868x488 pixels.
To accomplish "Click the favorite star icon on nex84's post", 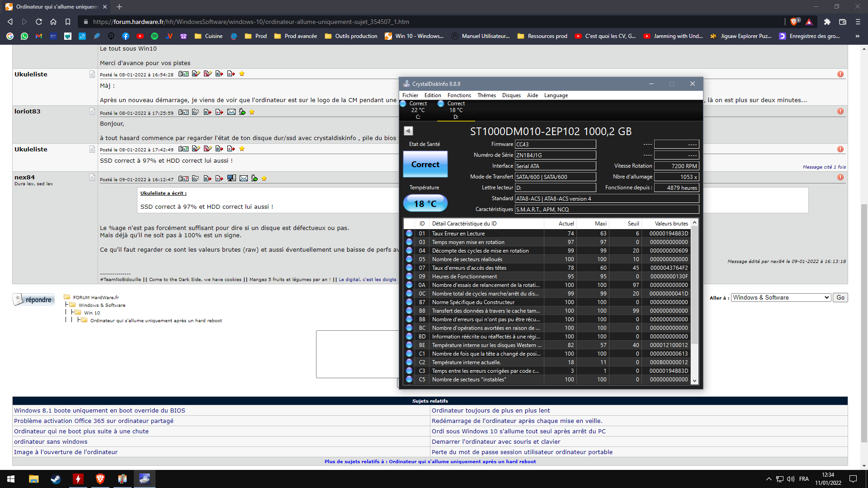I will point(264,179).
